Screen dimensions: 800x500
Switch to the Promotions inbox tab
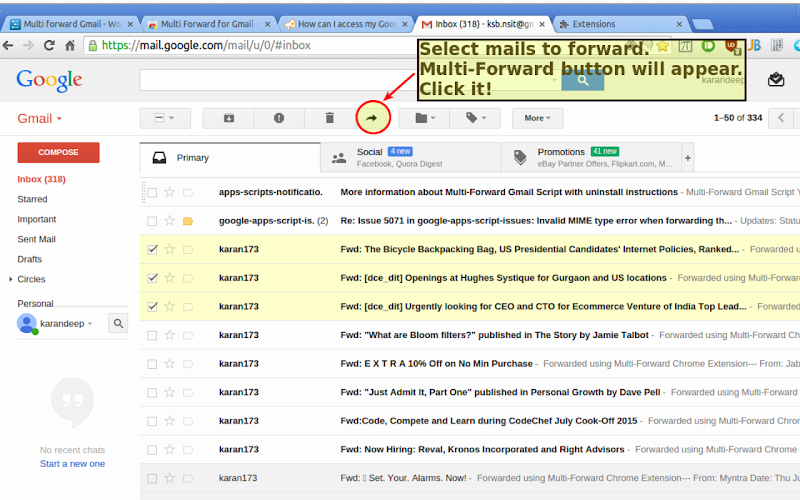[x=592, y=158]
